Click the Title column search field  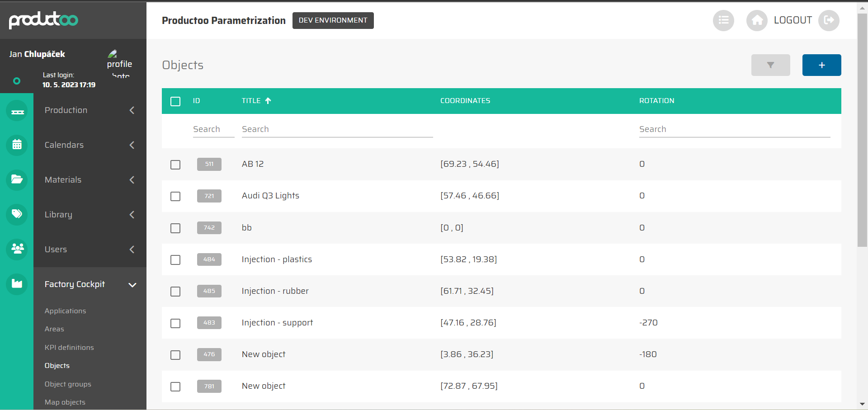tap(337, 129)
